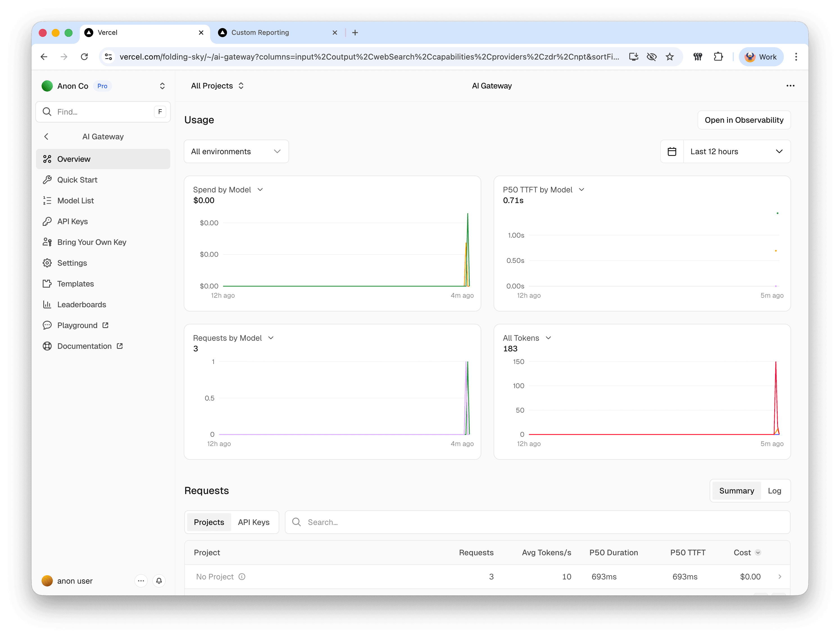Expand the No Project row arrow
840x637 pixels.
pyautogui.click(x=780, y=577)
